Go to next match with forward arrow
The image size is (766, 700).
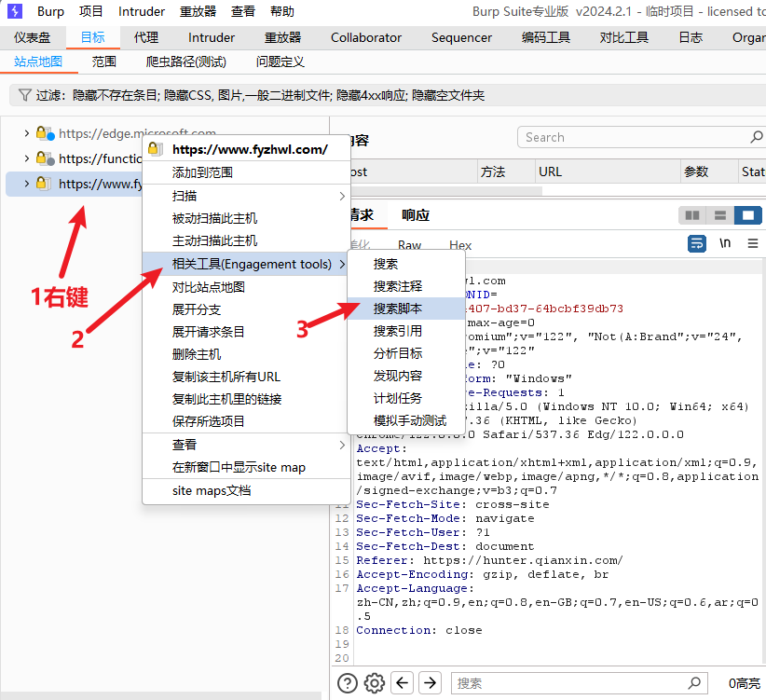430,682
